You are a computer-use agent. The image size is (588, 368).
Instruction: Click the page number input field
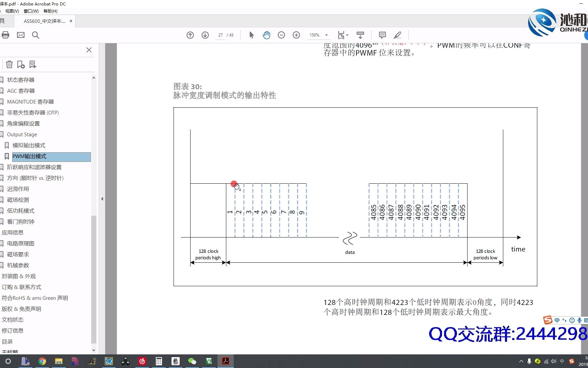220,35
